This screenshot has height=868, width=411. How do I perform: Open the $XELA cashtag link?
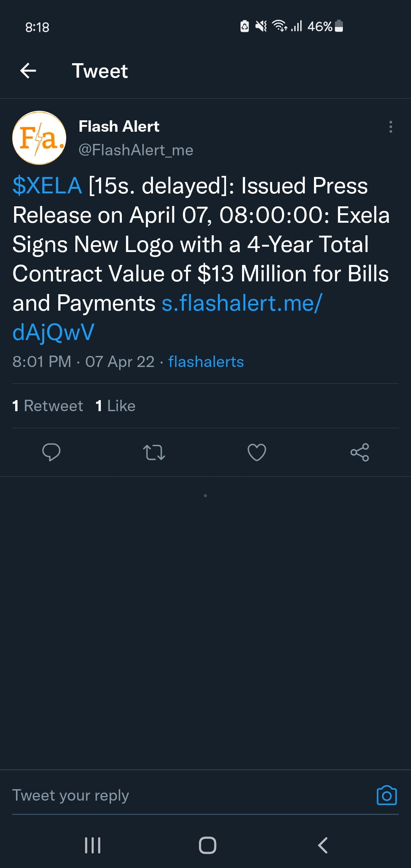pyautogui.click(x=47, y=186)
